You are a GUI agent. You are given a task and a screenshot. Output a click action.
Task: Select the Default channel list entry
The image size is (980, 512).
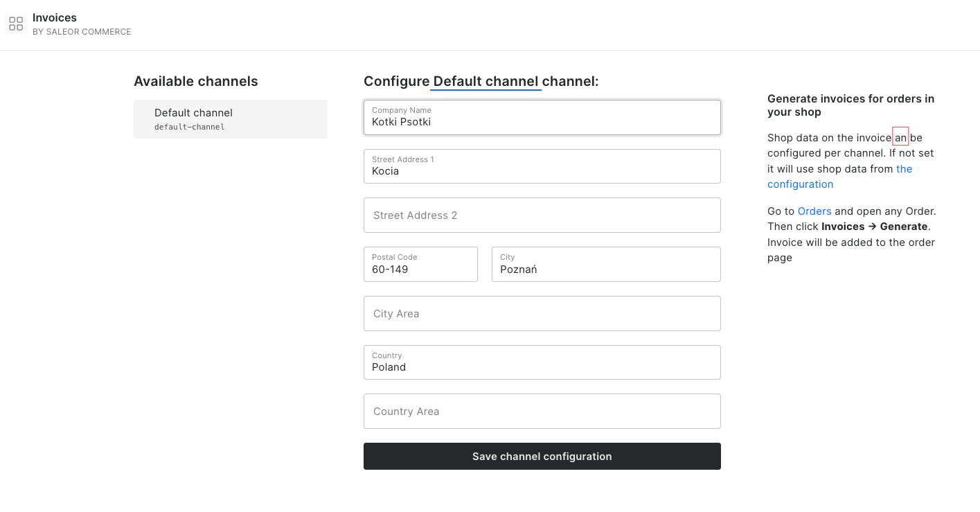point(231,118)
